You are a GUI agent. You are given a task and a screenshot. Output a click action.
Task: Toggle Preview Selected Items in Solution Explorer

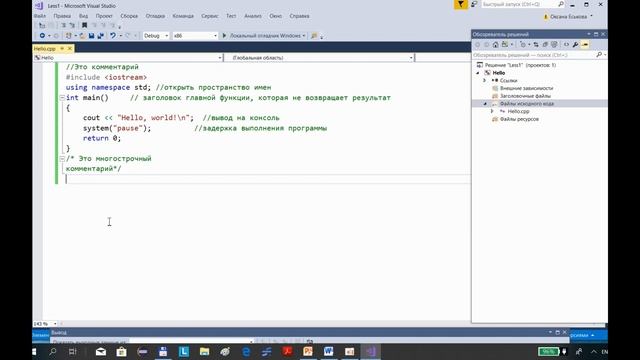click(x=585, y=44)
